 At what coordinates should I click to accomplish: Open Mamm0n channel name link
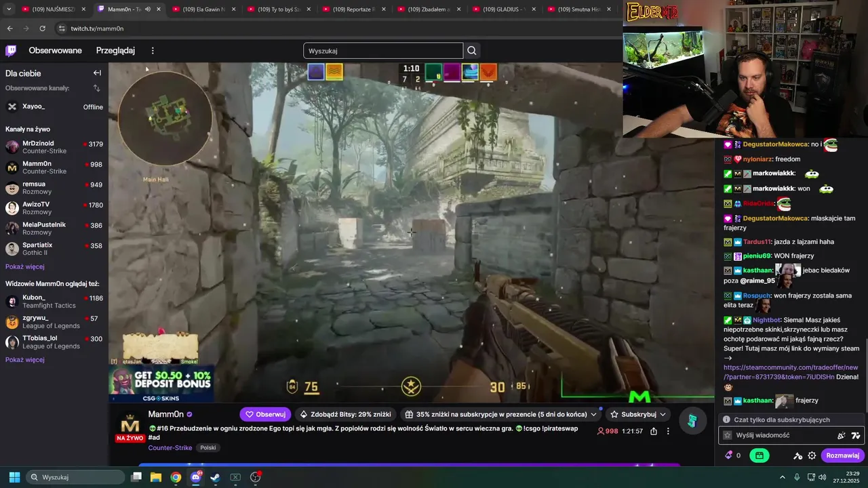tap(165, 414)
